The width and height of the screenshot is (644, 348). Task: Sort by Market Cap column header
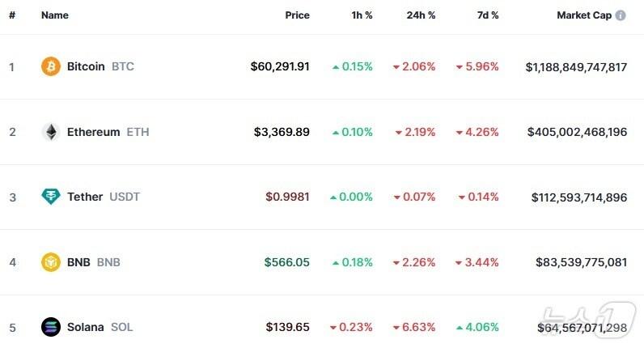(x=583, y=15)
